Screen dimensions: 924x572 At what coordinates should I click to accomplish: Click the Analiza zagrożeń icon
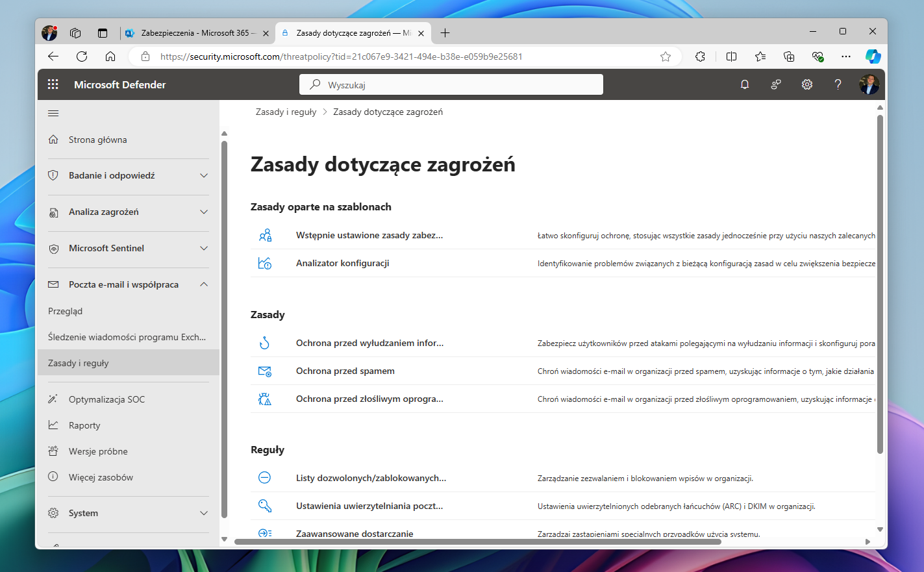(53, 212)
